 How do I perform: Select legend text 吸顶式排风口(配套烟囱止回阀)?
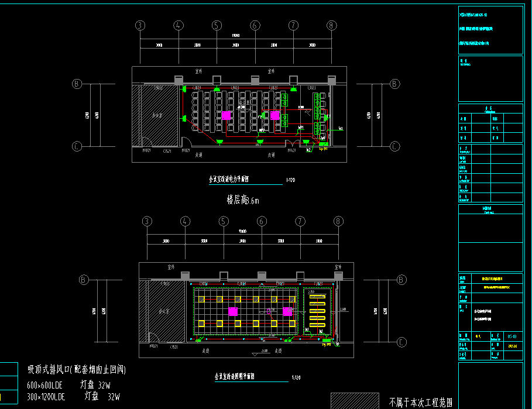click(77, 369)
